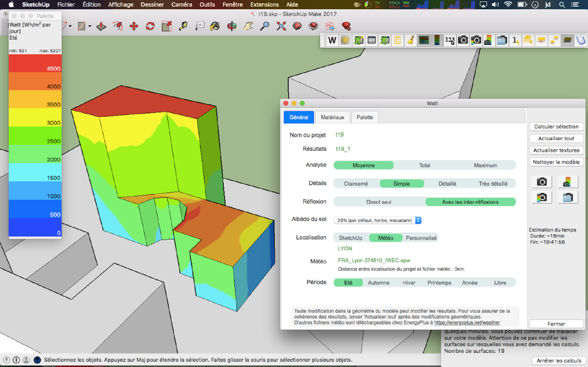Image resolution: width=588 pixels, height=367 pixels.
Task: Switch to the Matériaux tab
Action: point(333,117)
